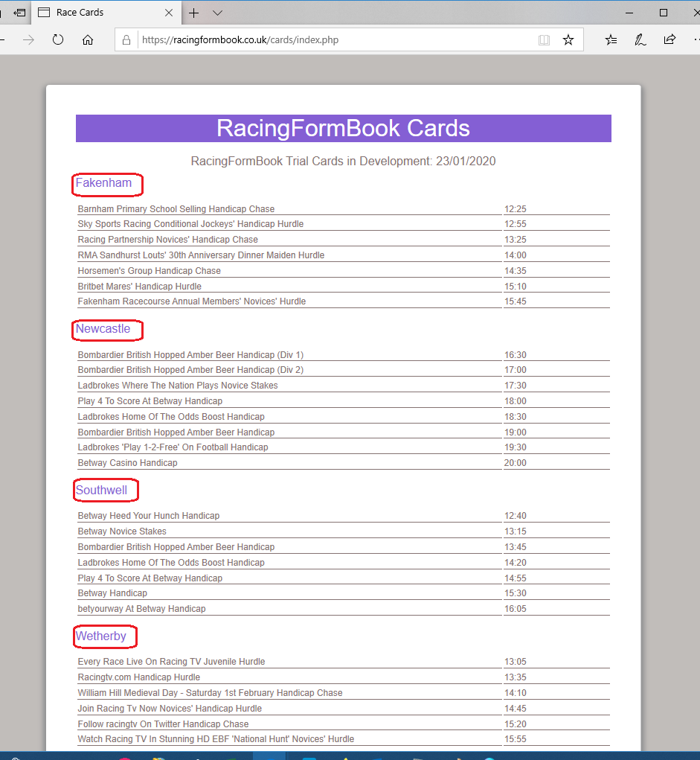
Task: Click the 20:00 Newcastle race time
Action: coord(516,463)
